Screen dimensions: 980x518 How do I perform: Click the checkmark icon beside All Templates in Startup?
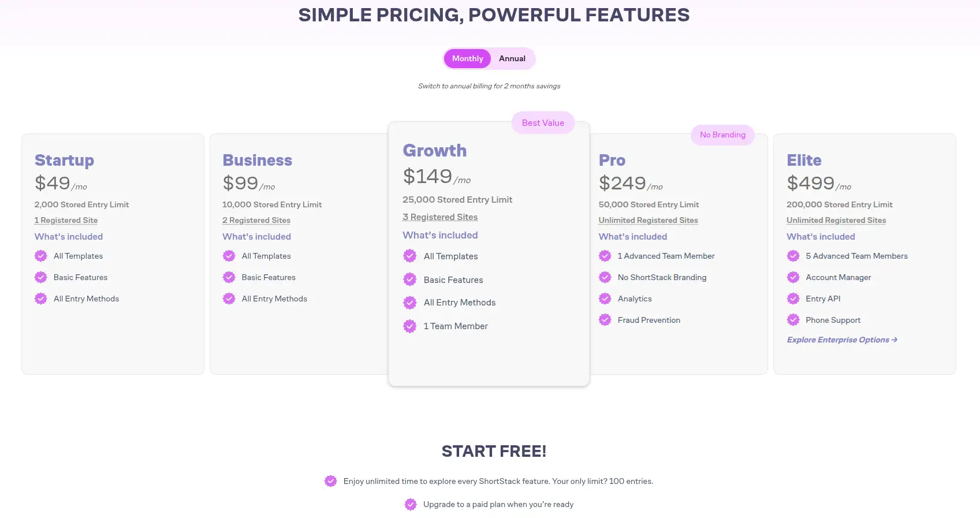[x=40, y=256]
